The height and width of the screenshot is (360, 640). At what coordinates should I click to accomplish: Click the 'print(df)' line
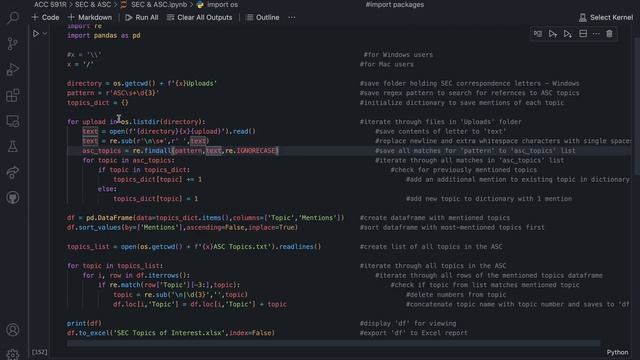pyautogui.click(x=84, y=323)
